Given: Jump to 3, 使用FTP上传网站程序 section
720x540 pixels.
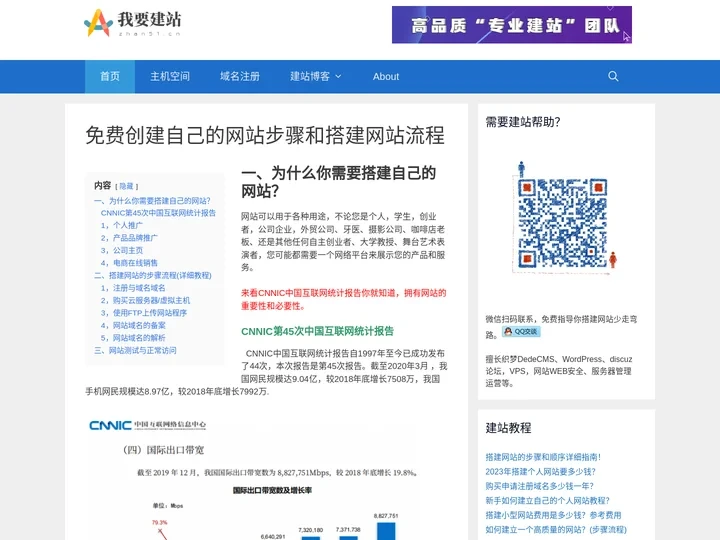Looking at the screenshot, I should pos(144,313).
